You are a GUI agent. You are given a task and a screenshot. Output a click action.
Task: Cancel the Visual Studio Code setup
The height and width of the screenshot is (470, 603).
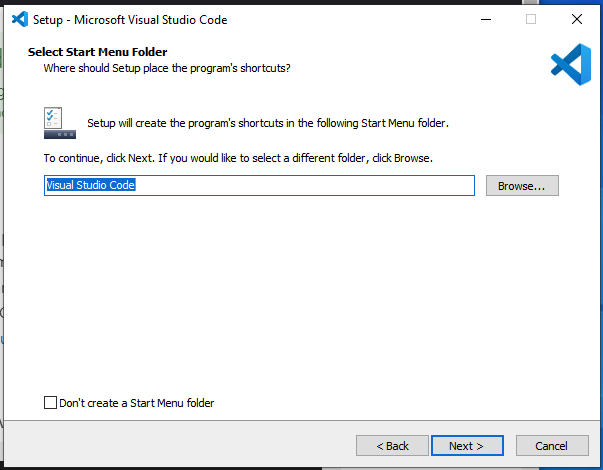coord(551,445)
